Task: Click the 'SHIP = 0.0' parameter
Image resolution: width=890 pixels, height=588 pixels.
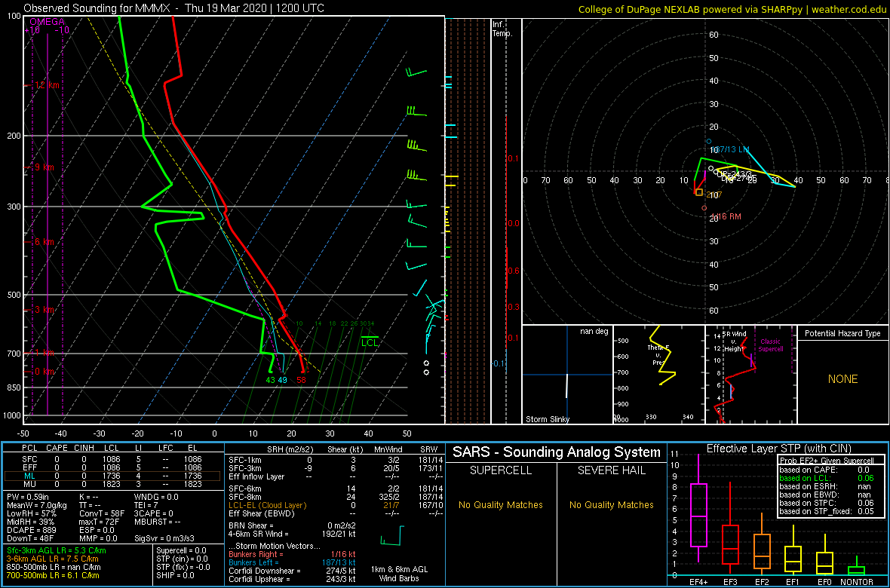Action: point(174,575)
